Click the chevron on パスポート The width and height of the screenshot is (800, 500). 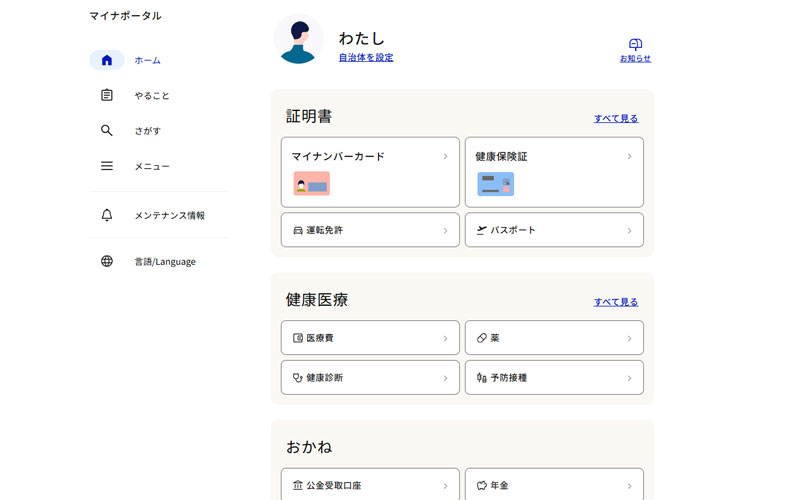[x=630, y=231]
